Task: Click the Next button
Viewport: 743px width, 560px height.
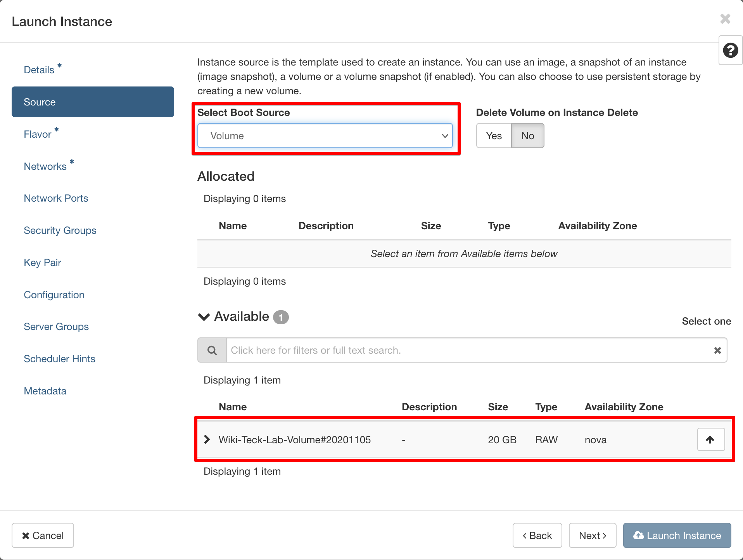Action: (x=592, y=535)
